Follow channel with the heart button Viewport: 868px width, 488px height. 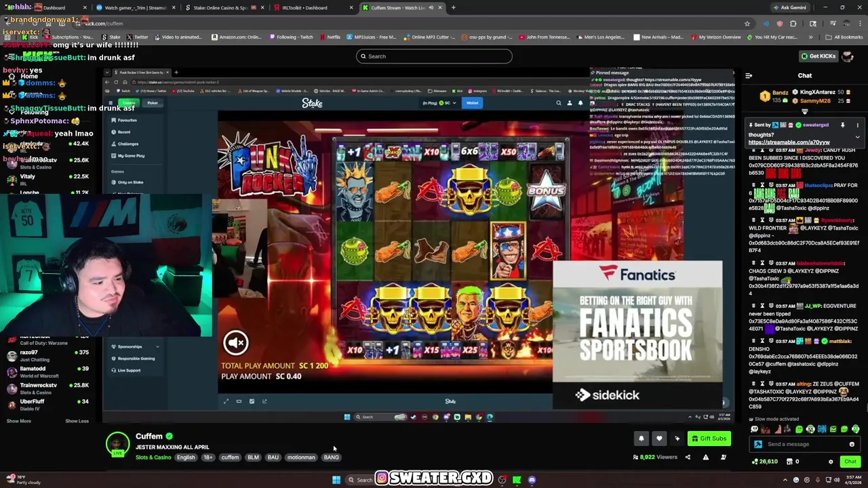point(658,439)
